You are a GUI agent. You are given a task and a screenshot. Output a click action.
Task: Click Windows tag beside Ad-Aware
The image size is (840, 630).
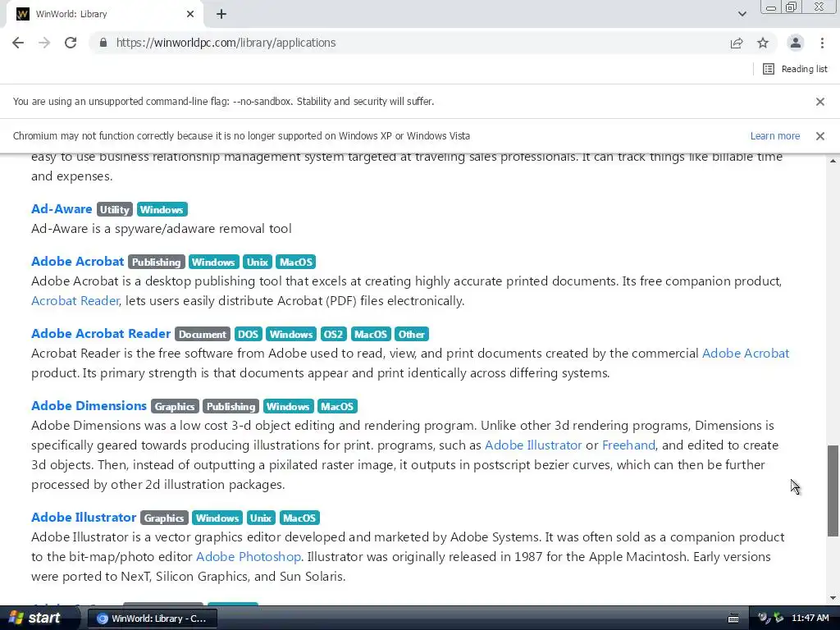162,209
